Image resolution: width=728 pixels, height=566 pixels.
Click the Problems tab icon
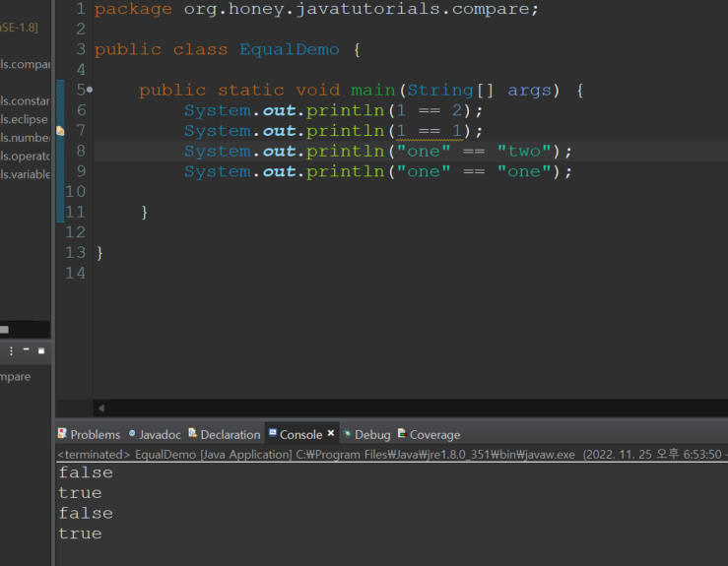click(x=62, y=434)
